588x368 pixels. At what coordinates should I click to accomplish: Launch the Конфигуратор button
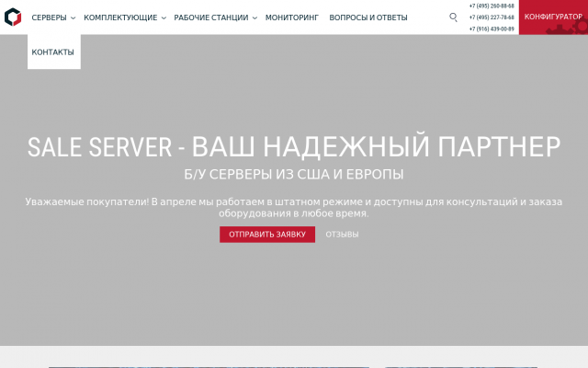coord(553,17)
